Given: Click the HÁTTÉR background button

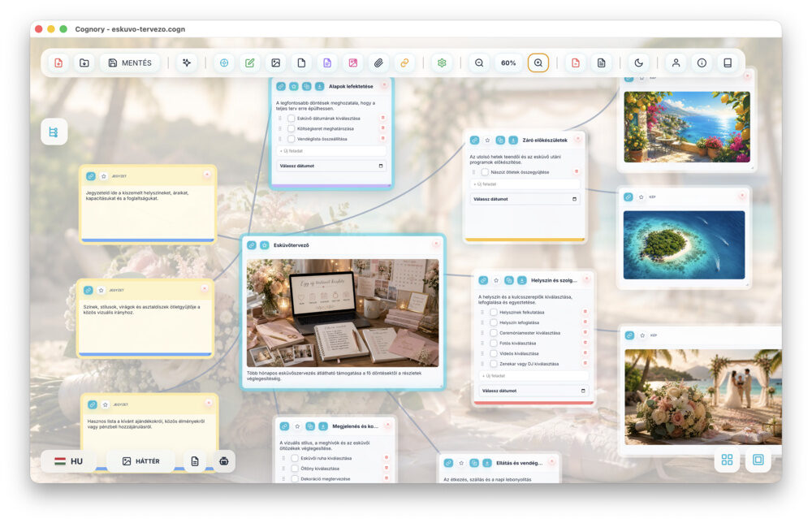Looking at the screenshot, I should tap(140, 460).
